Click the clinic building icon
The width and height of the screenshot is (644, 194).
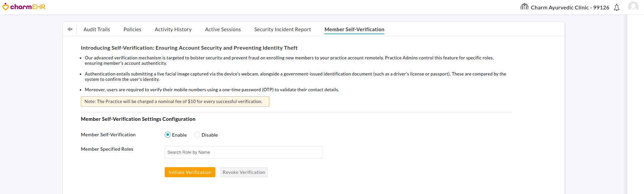pyautogui.click(x=524, y=7)
